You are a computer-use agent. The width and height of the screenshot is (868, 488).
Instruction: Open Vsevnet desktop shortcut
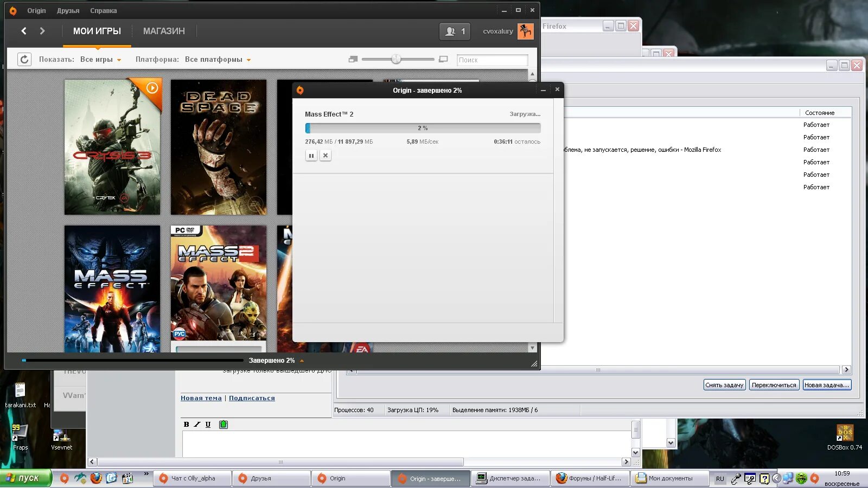61,439
